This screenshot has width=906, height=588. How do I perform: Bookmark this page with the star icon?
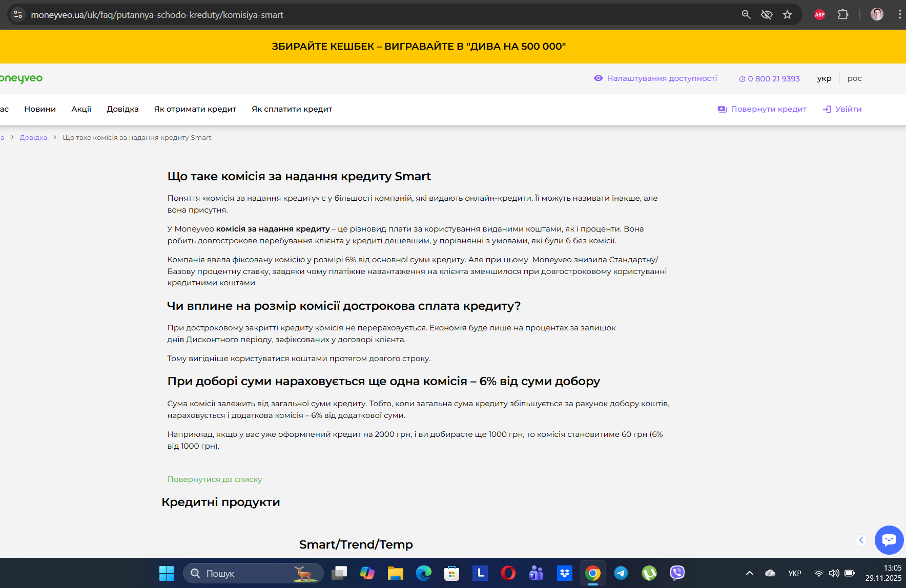788,14
